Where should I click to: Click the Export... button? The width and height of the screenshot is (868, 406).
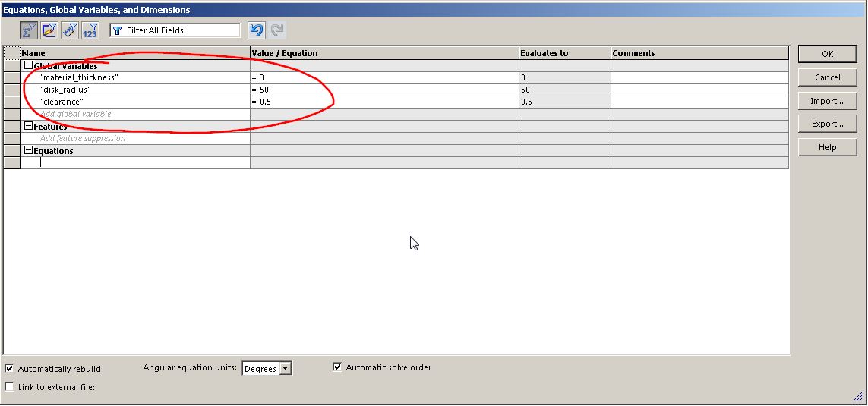pos(827,124)
